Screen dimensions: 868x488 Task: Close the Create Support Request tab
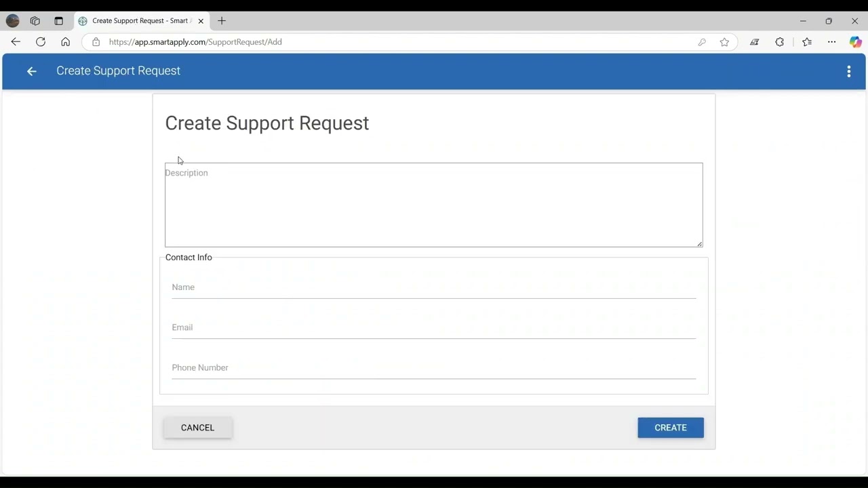tap(201, 21)
